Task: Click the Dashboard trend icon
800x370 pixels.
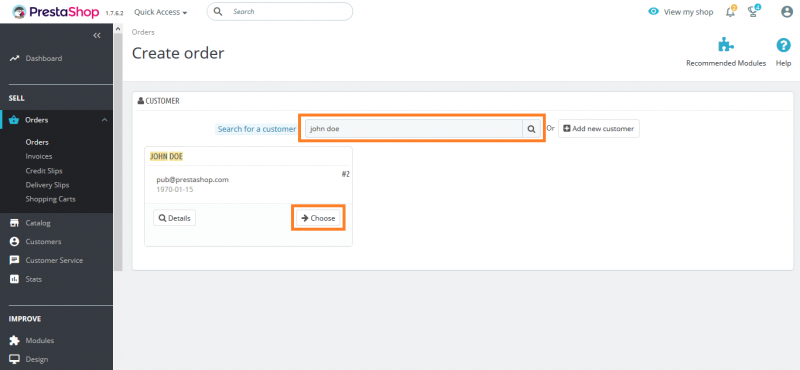Action: tap(14, 59)
